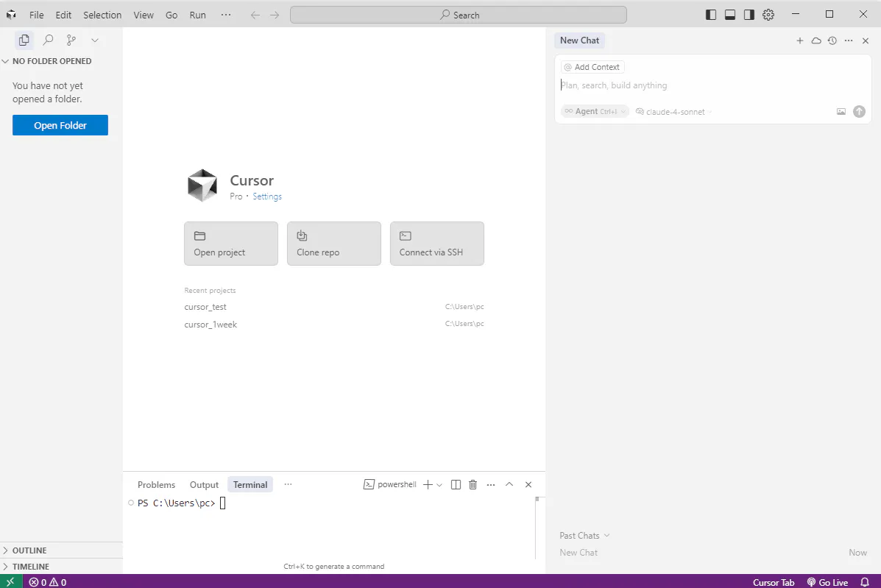881x588 pixels.
Task: Create new terminal with plus icon
Action: pos(428,485)
